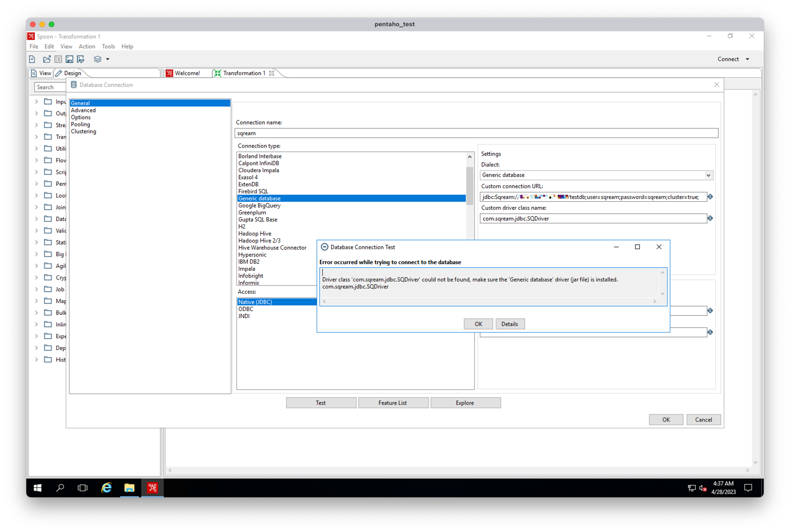Open the File menu
The height and width of the screenshot is (532, 790).
tap(34, 46)
